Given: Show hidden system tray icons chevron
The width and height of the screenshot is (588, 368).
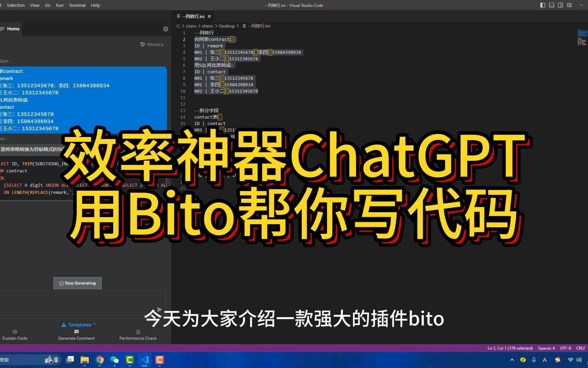Looking at the screenshot, I should coord(512,360).
